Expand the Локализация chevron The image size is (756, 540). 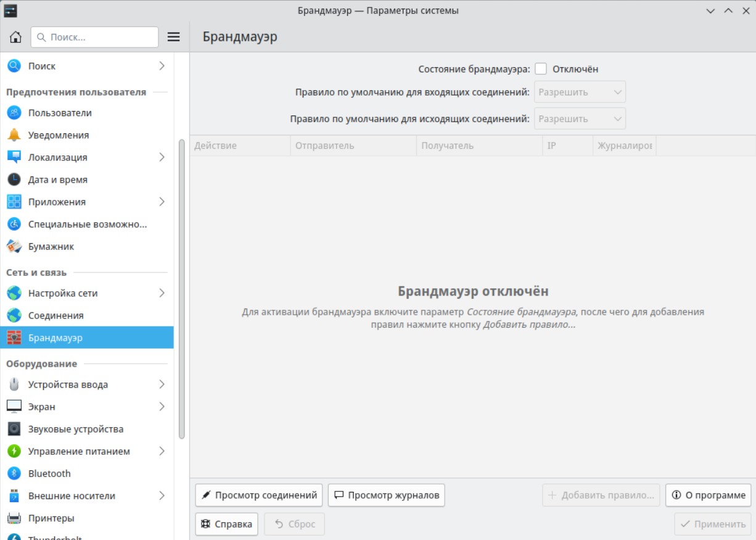(x=162, y=157)
